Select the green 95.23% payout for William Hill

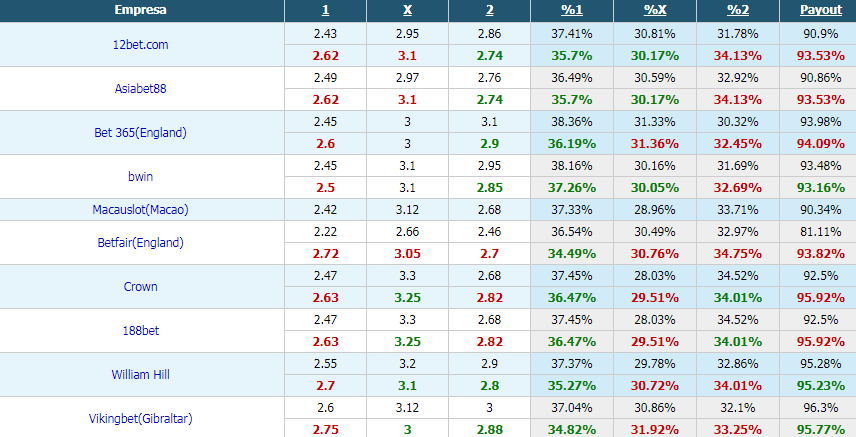[x=821, y=386]
